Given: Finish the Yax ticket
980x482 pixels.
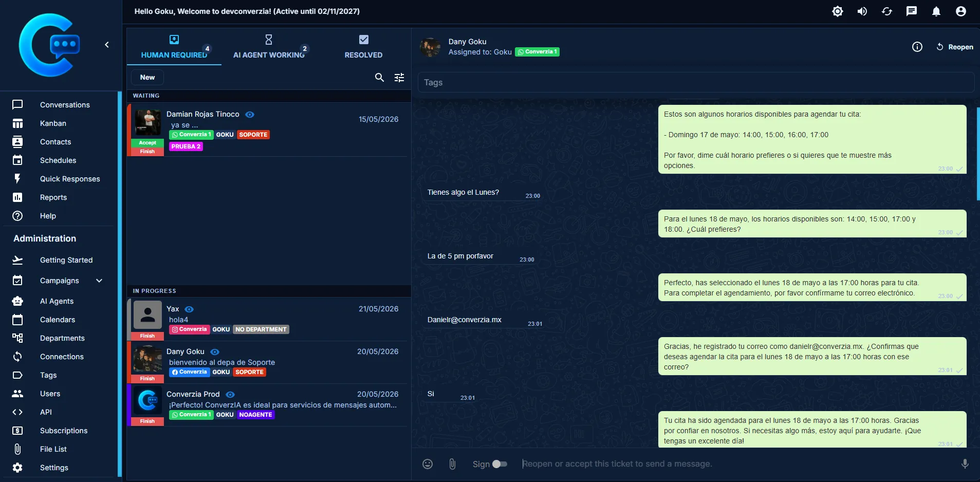Looking at the screenshot, I should click(x=147, y=336).
